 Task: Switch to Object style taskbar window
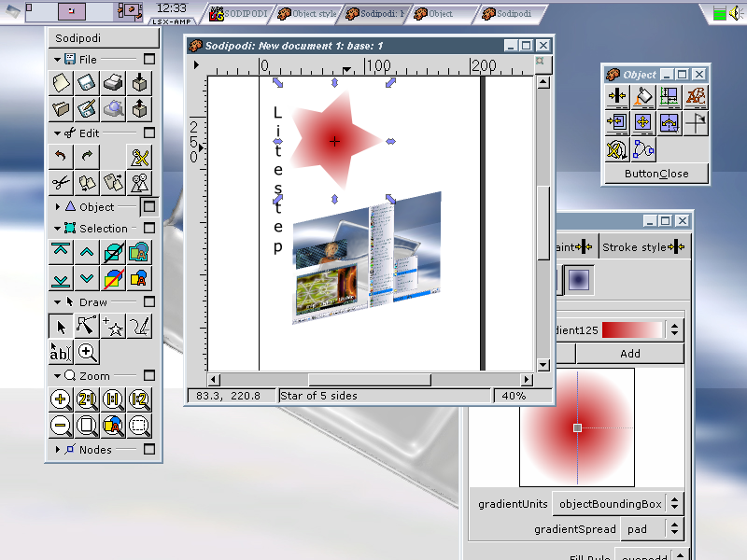coord(307,14)
